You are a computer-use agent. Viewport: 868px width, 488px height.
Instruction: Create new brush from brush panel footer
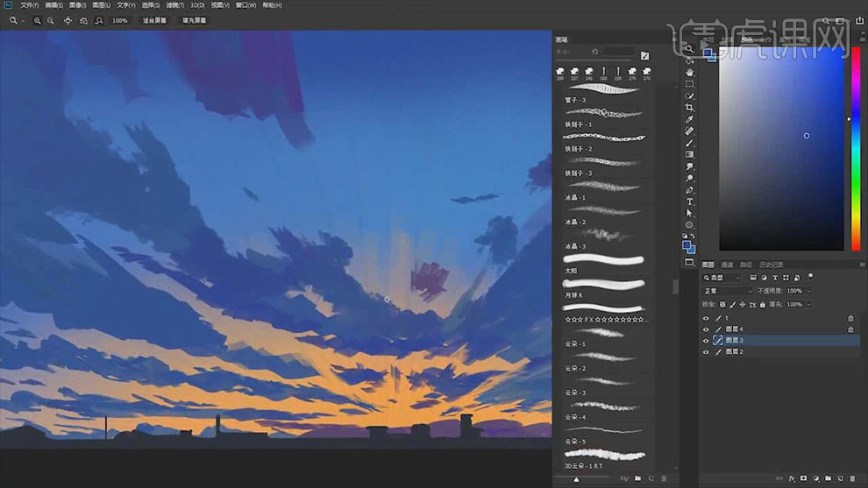651,478
